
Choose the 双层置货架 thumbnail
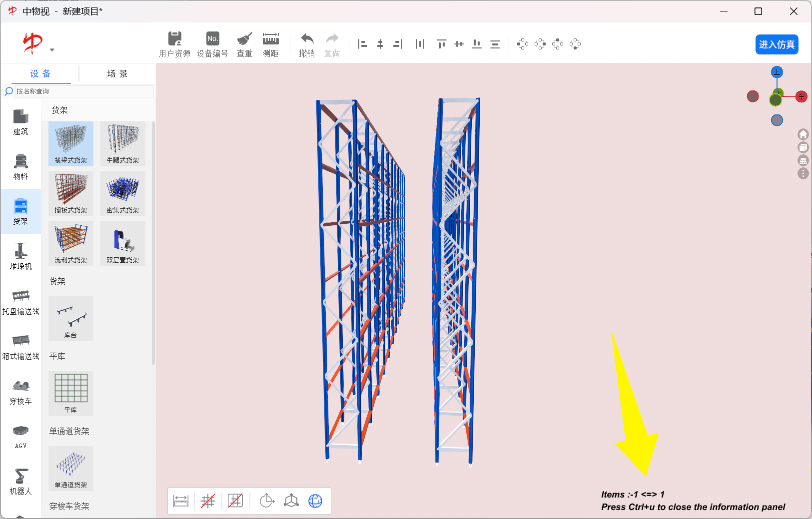pyautogui.click(x=123, y=243)
